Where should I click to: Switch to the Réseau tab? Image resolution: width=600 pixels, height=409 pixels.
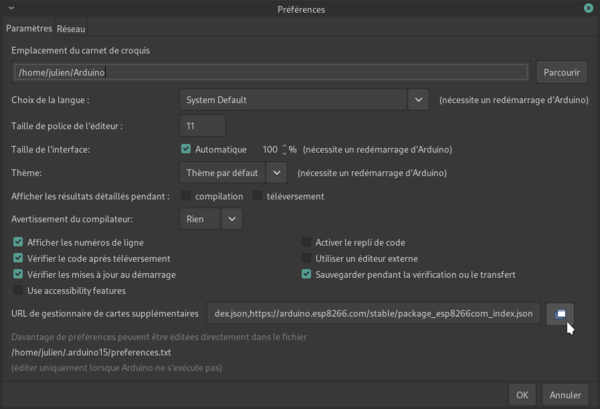[71, 29]
